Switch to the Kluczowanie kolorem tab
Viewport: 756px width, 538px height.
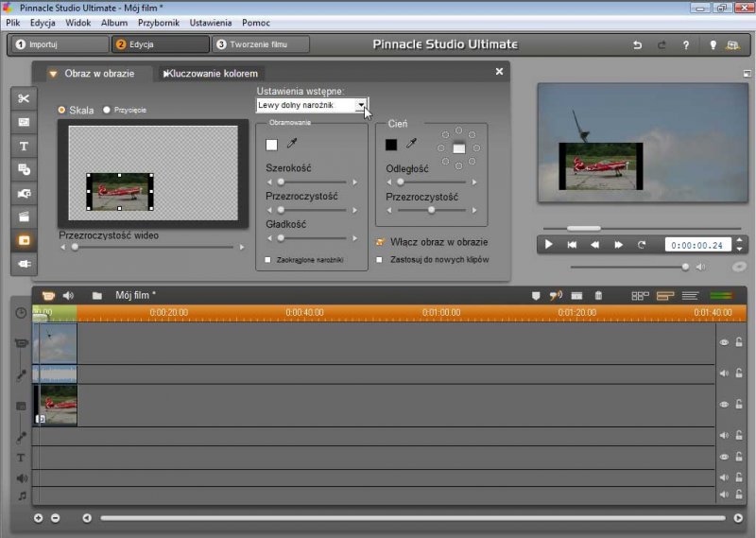(212, 74)
